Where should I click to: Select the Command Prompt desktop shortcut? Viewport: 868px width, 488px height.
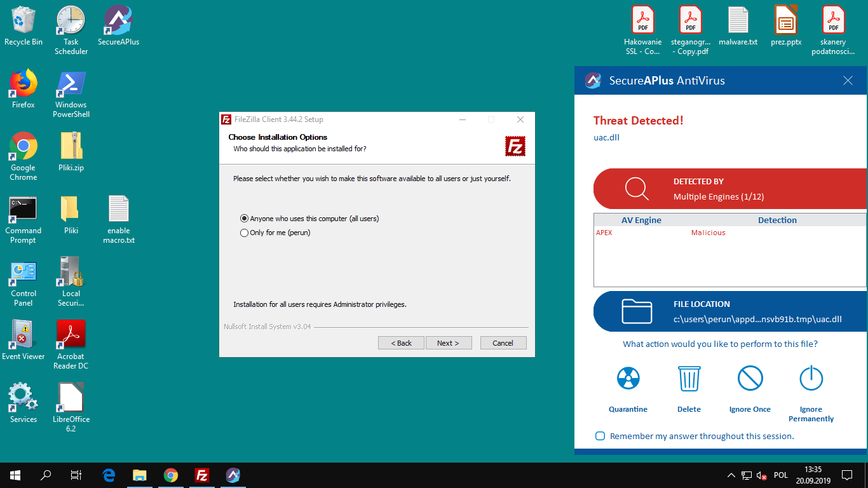tap(24, 219)
